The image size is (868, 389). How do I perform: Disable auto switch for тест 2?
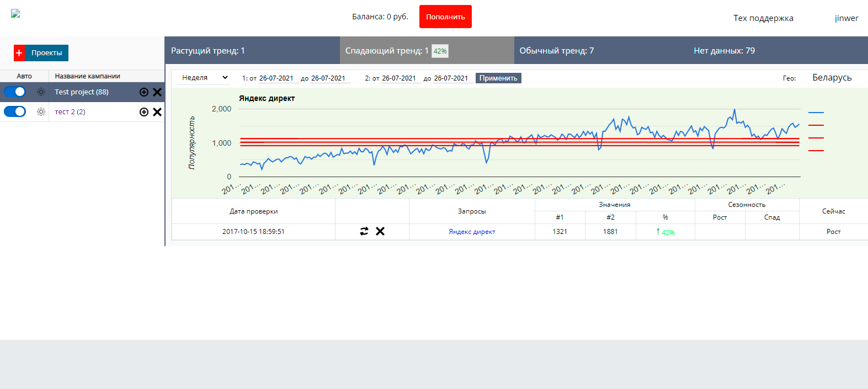tap(15, 111)
